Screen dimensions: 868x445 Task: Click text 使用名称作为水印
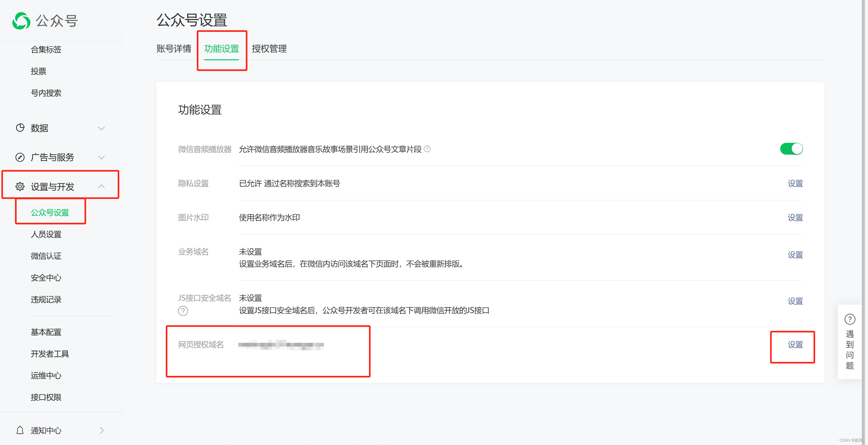269,218
